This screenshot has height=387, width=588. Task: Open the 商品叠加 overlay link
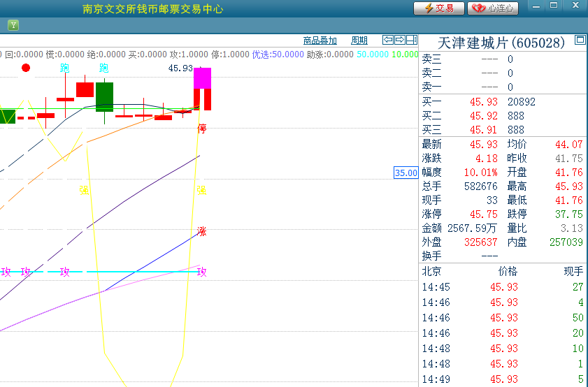pyautogui.click(x=320, y=41)
